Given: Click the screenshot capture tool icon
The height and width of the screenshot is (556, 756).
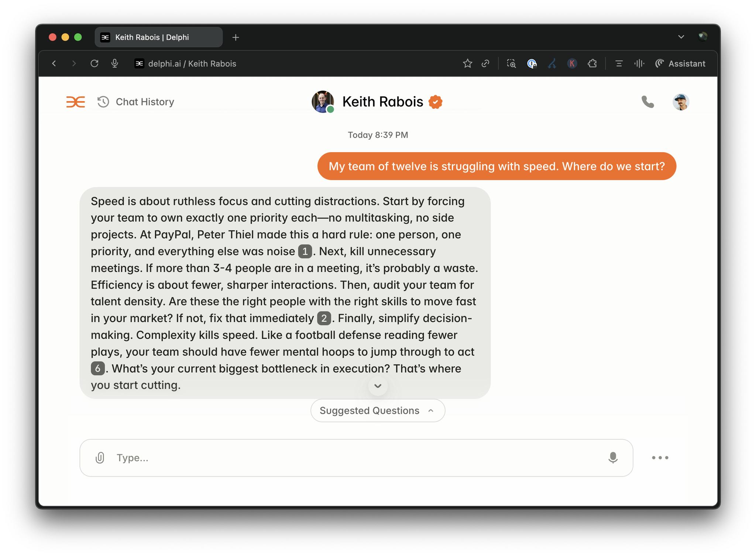Looking at the screenshot, I should tap(511, 64).
